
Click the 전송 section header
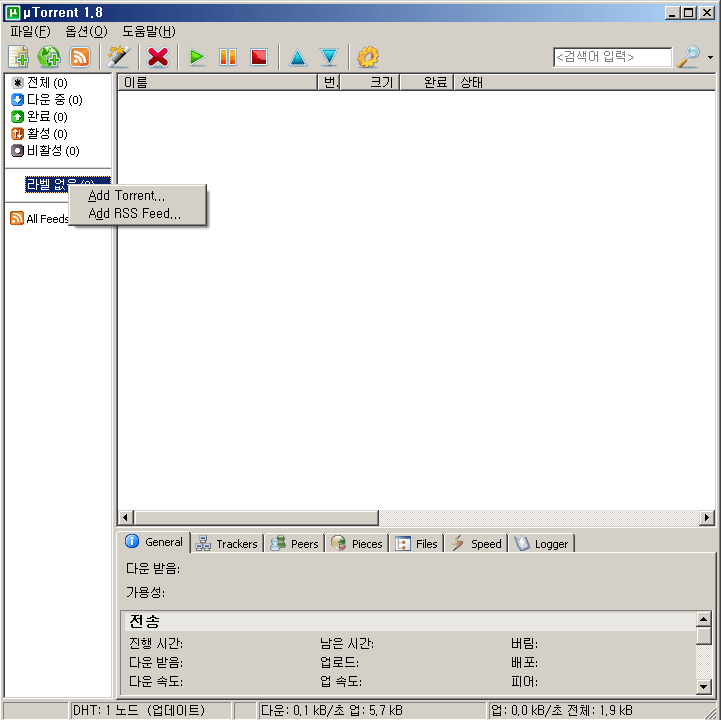410,621
